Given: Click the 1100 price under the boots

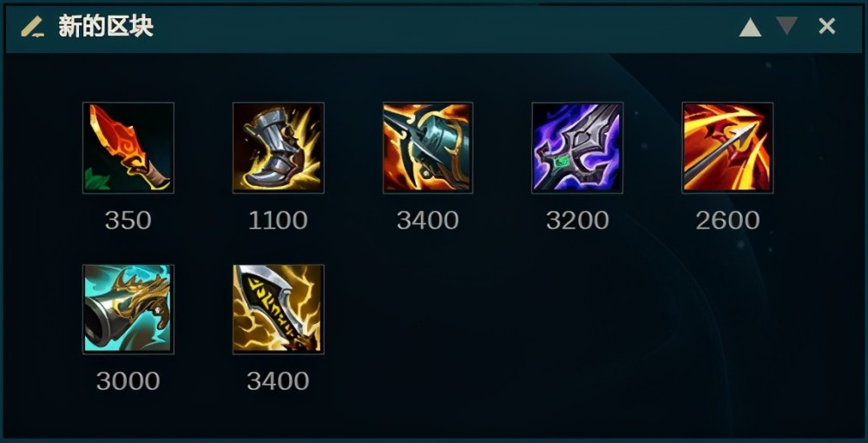Looking at the screenshot, I should pyautogui.click(x=278, y=221).
